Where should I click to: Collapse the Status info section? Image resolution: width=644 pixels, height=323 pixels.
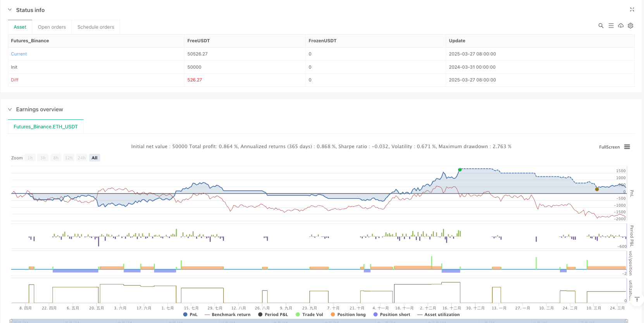click(x=10, y=10)
